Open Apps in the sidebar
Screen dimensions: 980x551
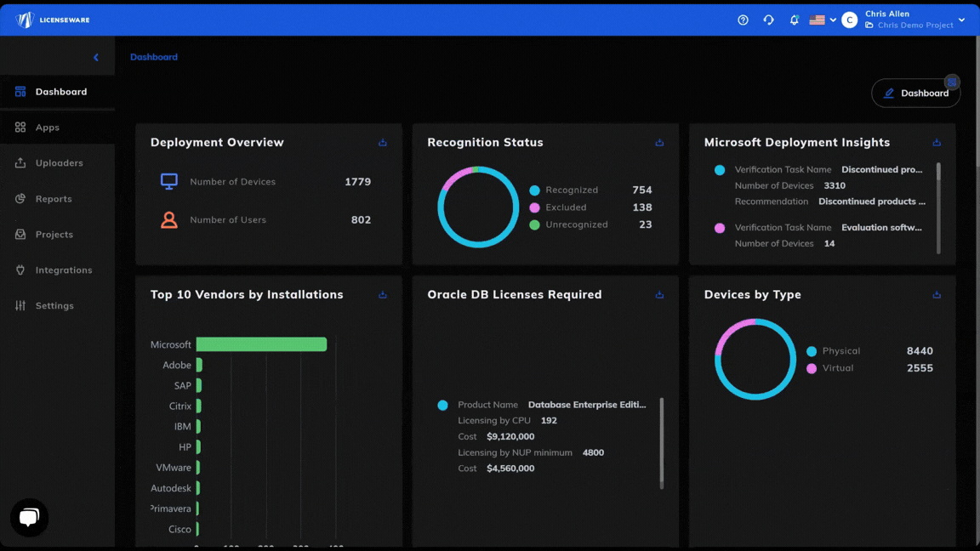58,128
